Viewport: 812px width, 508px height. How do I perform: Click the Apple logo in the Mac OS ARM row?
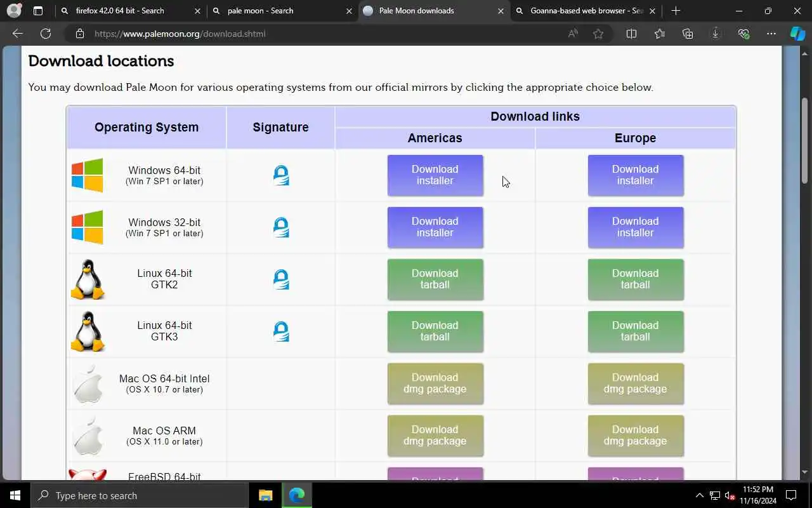(88, 436)
